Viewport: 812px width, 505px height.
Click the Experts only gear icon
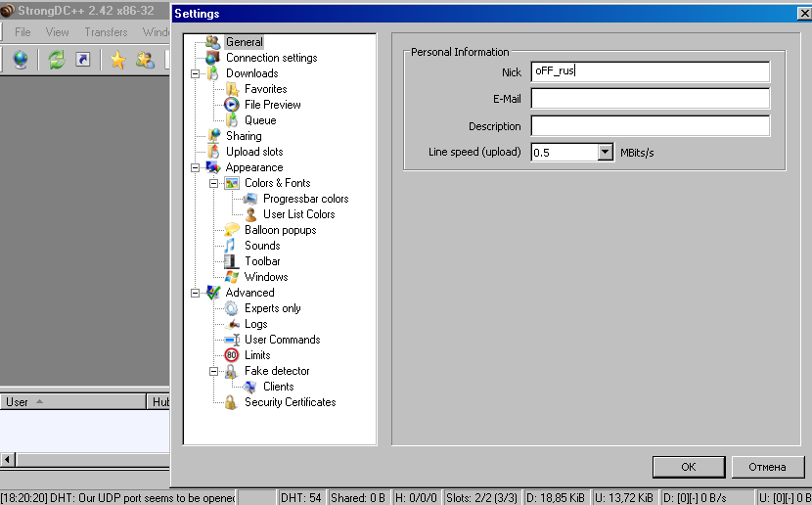(232, 308)
